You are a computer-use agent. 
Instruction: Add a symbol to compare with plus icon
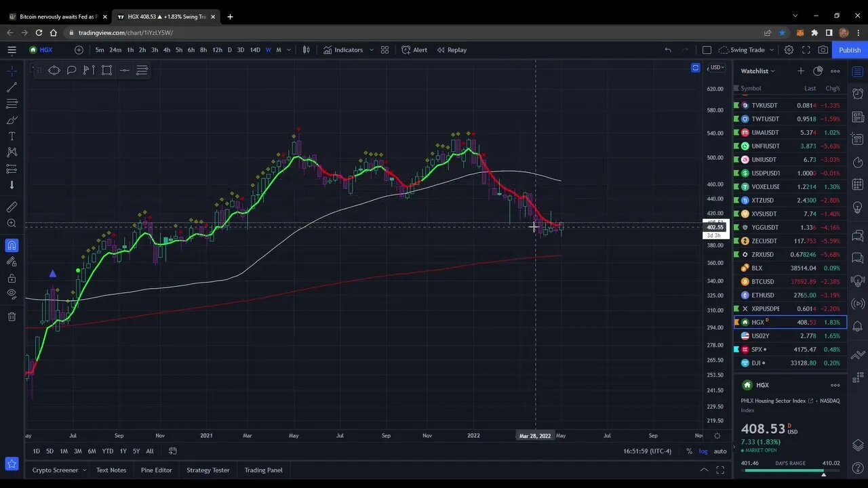click(79, 49)
